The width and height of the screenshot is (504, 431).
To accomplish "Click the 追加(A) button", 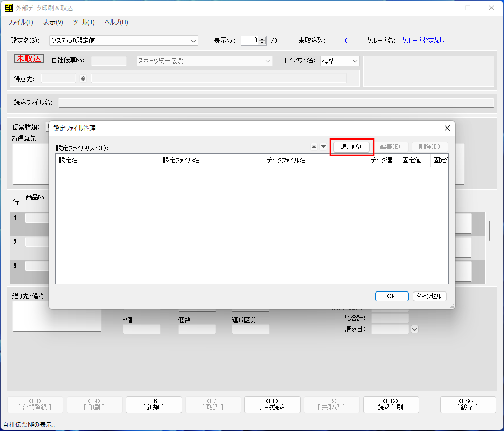I will click(351, 147).
